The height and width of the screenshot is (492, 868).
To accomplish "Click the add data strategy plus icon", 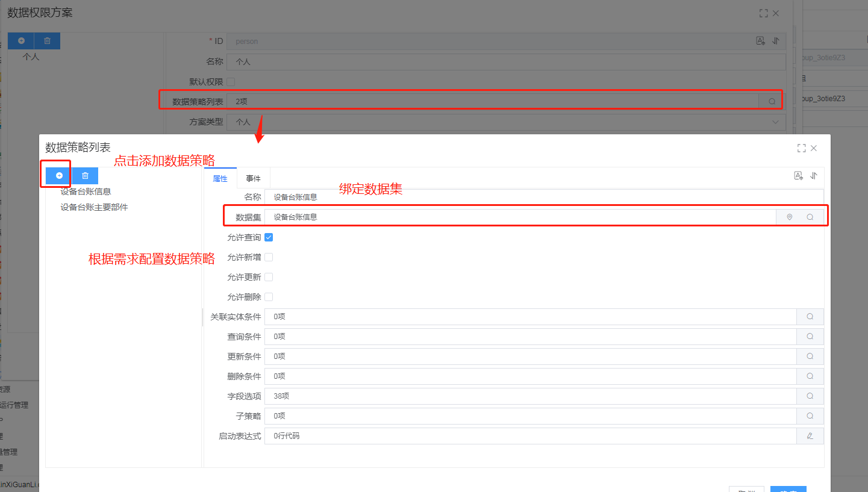I will (59, 175).
